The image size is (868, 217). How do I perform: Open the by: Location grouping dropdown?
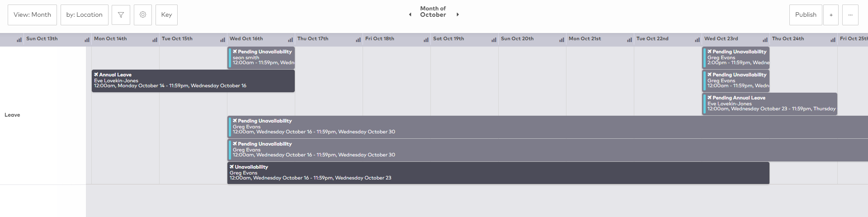coord(85,15)
